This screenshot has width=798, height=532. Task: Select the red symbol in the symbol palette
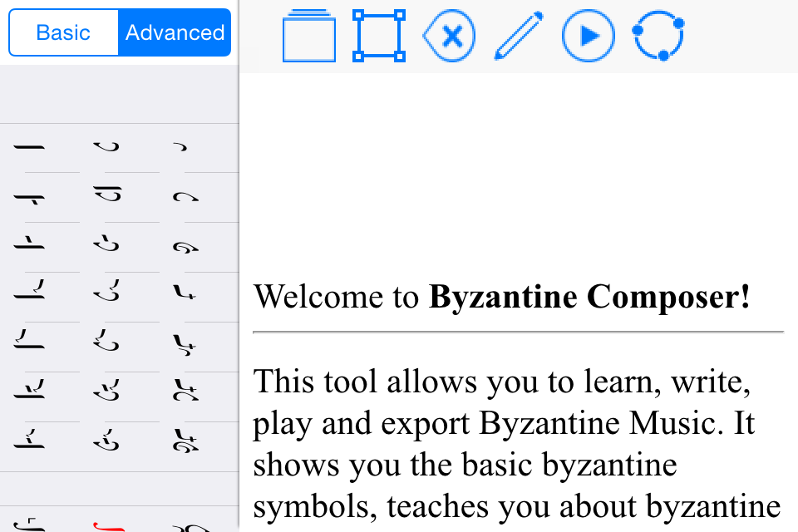pos(109,526)
